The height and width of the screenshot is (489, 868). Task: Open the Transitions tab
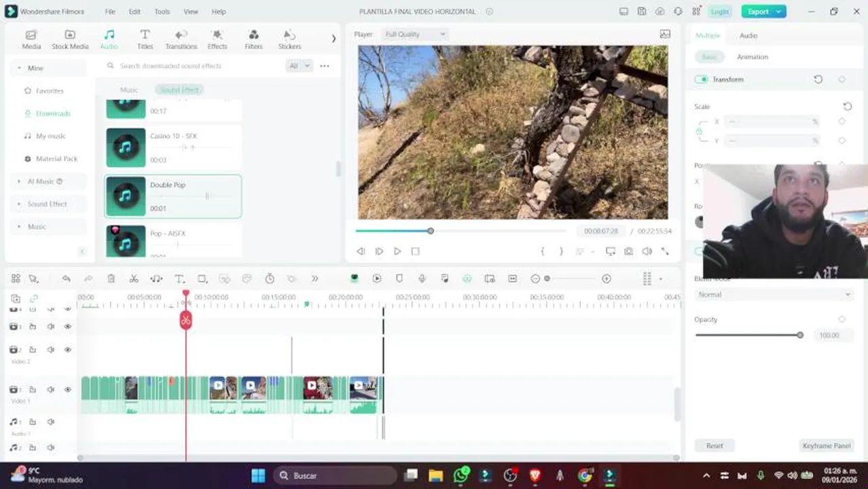point(181,40)
